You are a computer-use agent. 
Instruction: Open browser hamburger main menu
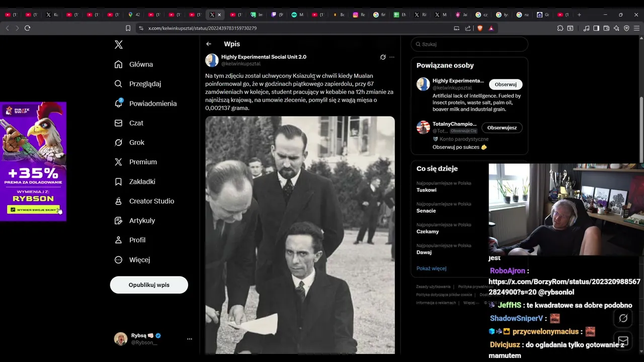tap(637, 28)
